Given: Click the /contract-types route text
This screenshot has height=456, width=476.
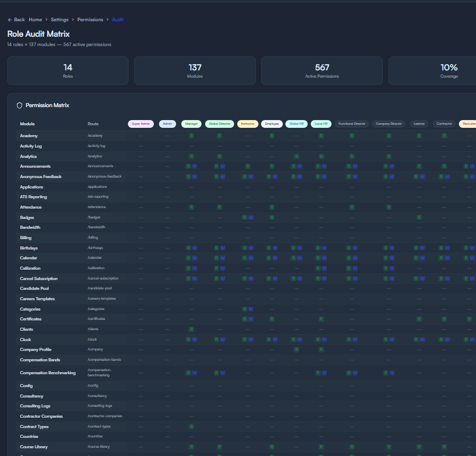Looking at the screenshot, I should pos(99,426).
